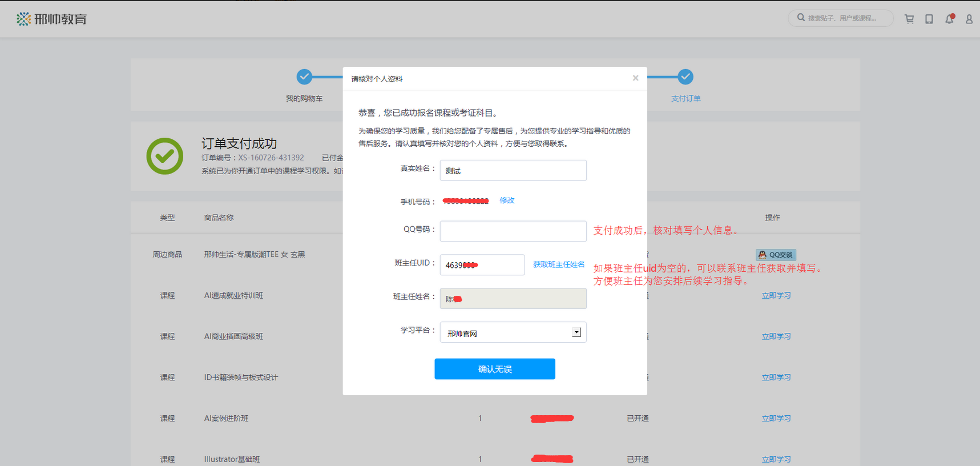Click 获取班主任姓名 link
Image resolution: width=980 pixels, height=466 pixels.
(559, 264)
